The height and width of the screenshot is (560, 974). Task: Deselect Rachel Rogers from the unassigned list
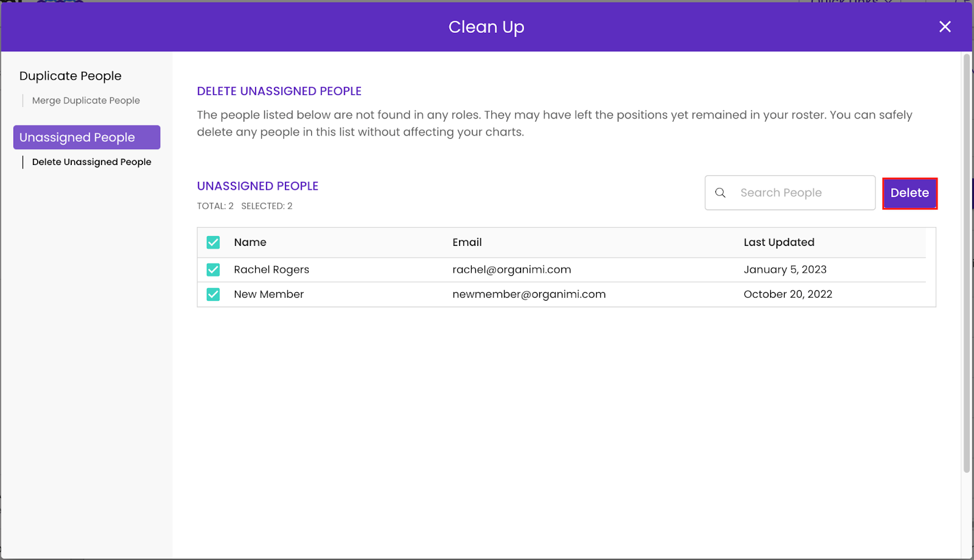213,269
